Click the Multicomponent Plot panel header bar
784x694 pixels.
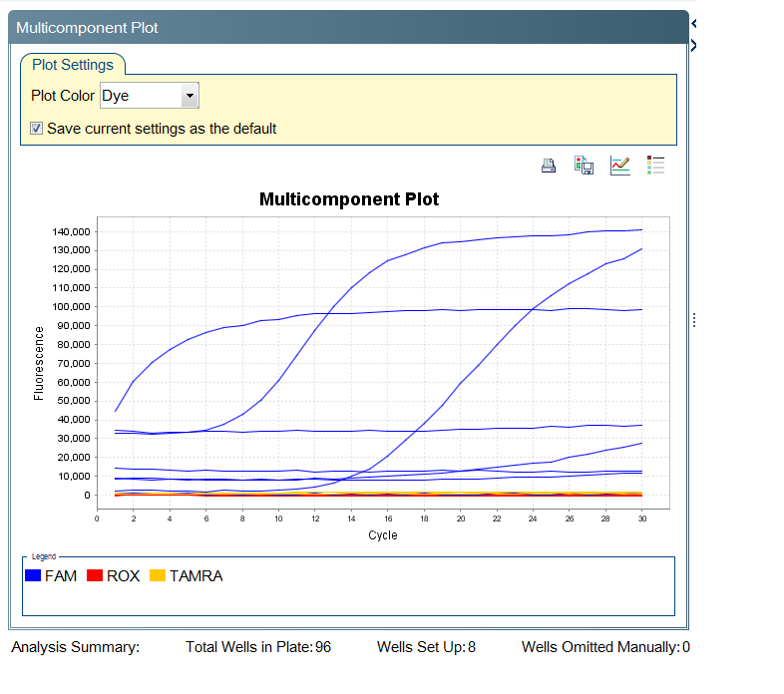tap(348, 28)
